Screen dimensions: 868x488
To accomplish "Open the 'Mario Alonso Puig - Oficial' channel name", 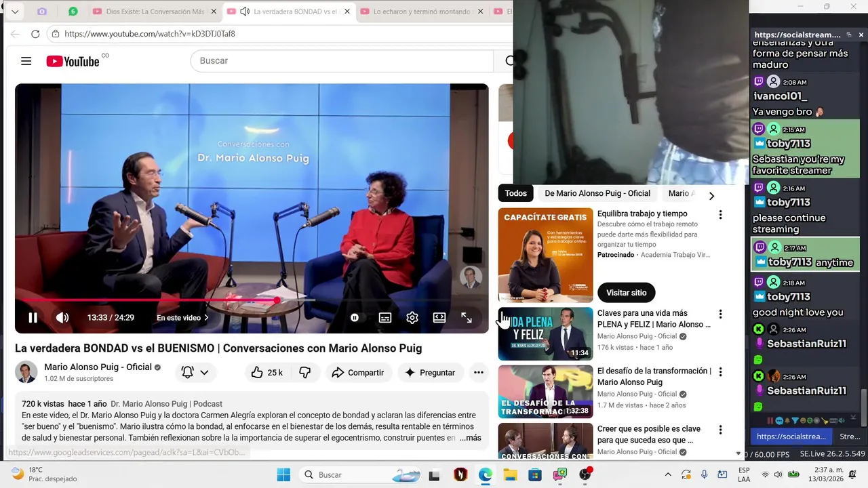I will [98, 367].
